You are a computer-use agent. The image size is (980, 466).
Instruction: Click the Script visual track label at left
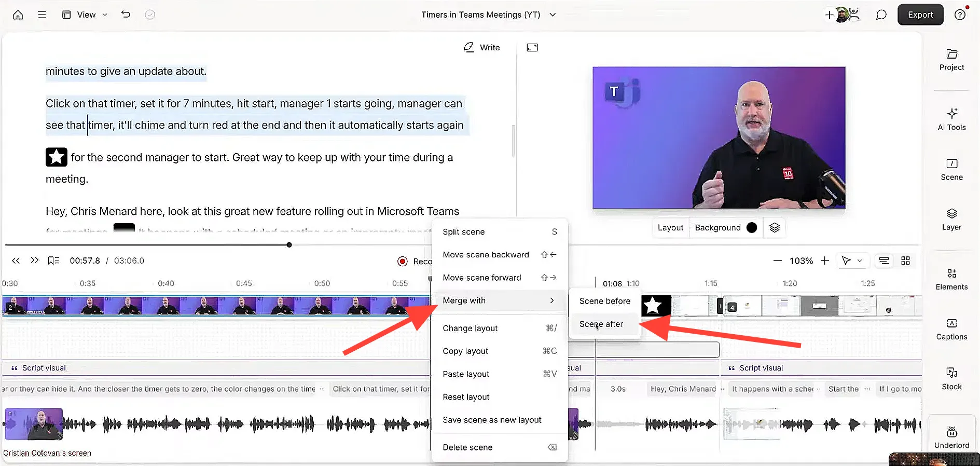(x=39, y=368)
